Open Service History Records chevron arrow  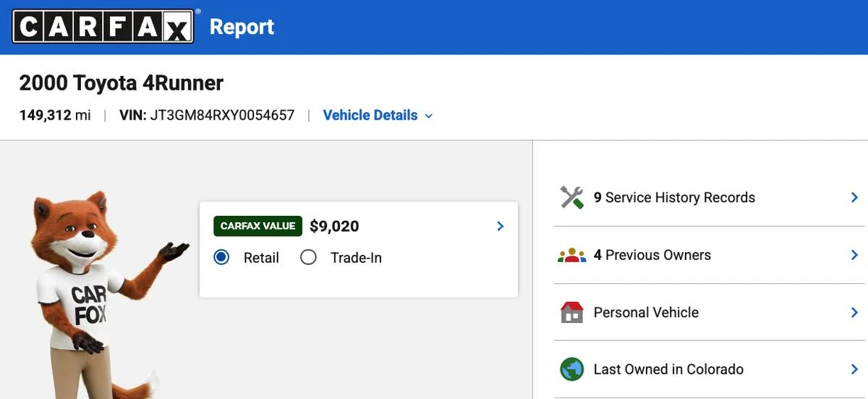[854, 197]
